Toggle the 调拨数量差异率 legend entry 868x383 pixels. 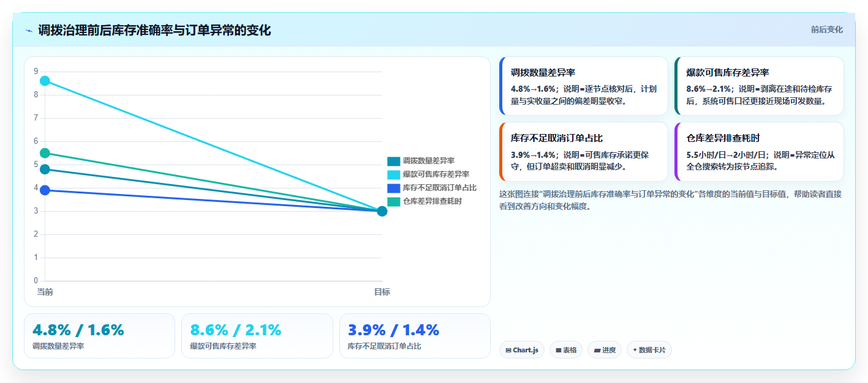tap(421, 161)
